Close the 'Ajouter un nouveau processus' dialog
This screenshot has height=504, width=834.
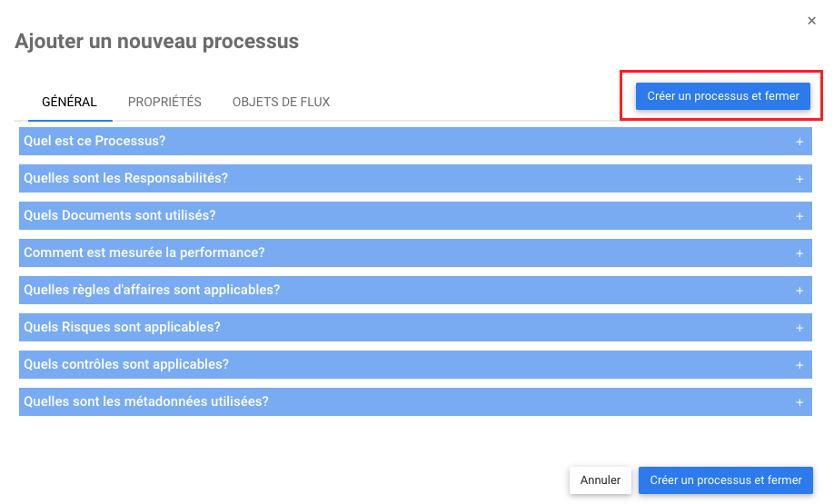coord(811,21)
